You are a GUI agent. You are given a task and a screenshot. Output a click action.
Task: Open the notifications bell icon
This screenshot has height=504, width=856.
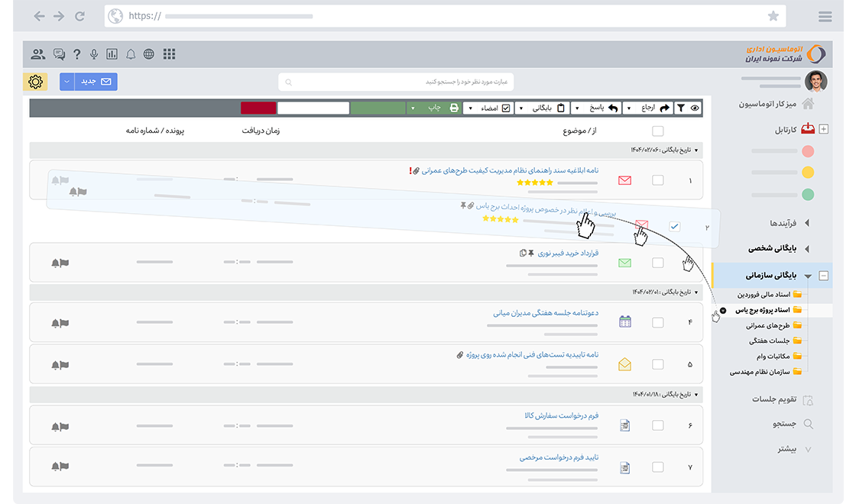coord(131,54)
